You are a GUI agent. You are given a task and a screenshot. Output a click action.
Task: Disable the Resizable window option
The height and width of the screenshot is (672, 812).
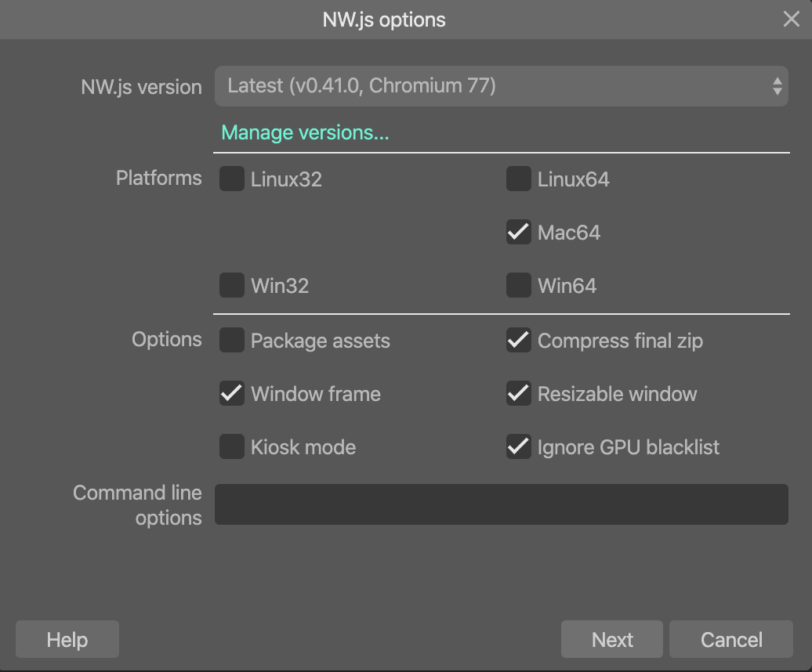tap(518, 394)
